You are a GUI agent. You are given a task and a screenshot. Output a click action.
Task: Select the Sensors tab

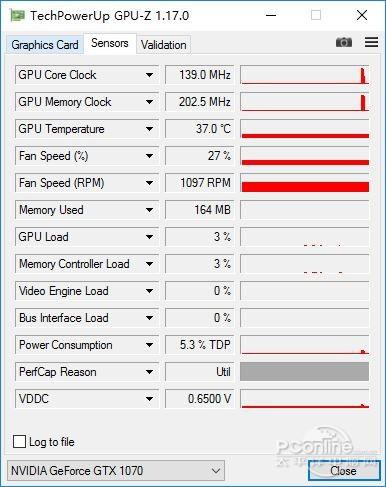click(x=110, y=43)
